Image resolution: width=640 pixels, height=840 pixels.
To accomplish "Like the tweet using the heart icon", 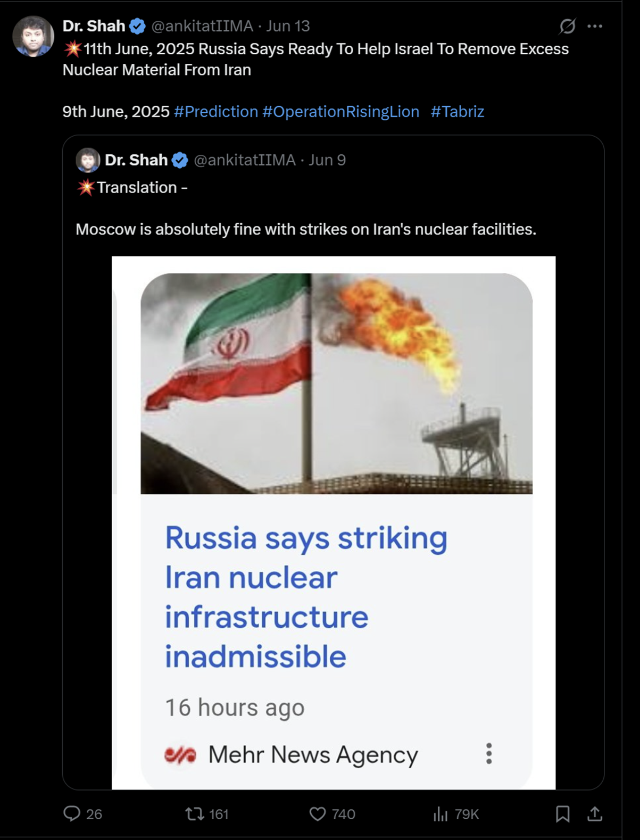I will click(318, 814).
